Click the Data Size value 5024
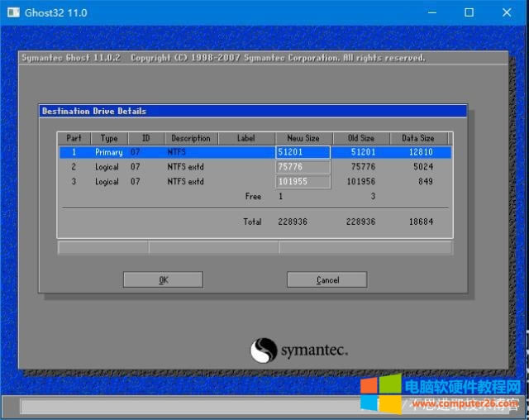This screenshot has width=529, height=420. click(423, 167)
